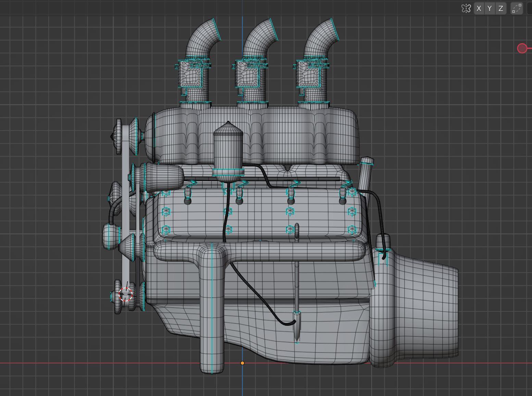Click the red X axis gizmo circle
Screen dimensions: 532x396
coord(522,48)
